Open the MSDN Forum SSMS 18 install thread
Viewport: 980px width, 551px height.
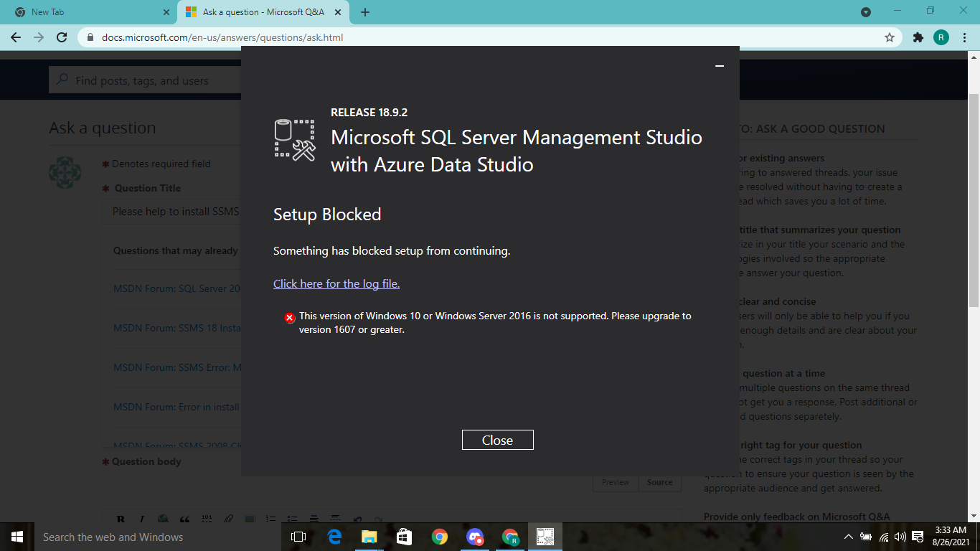(x=179, y=328)
